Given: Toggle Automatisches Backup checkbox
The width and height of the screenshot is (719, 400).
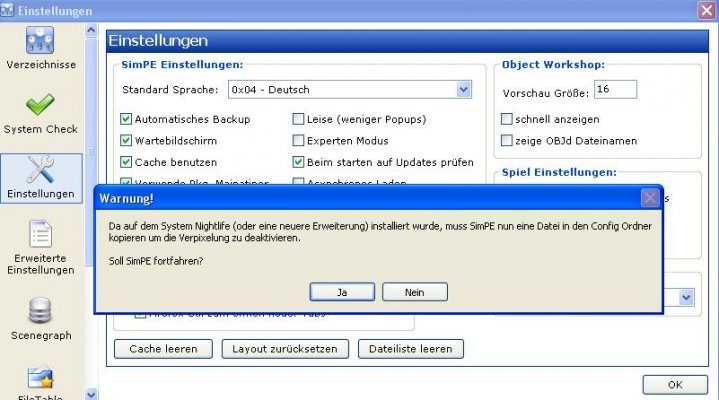Looking at the screenshot, I should (126, 119).
